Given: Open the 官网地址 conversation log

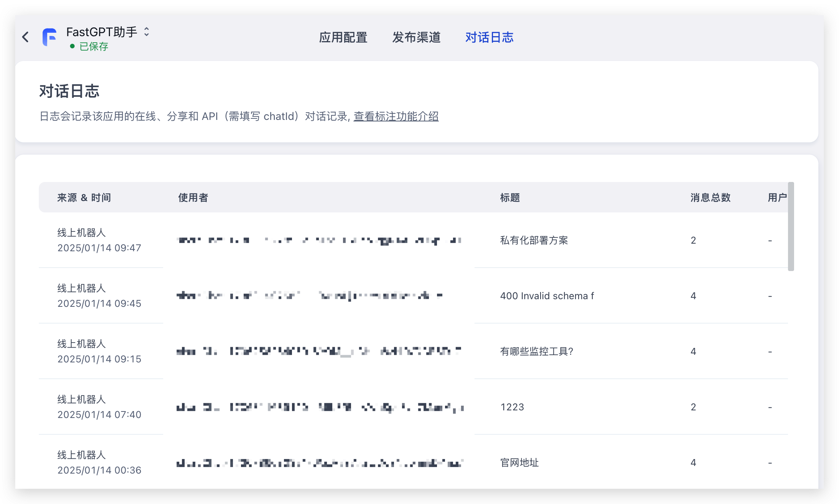Looking at the screenshot, I should (x=519, y=463).
